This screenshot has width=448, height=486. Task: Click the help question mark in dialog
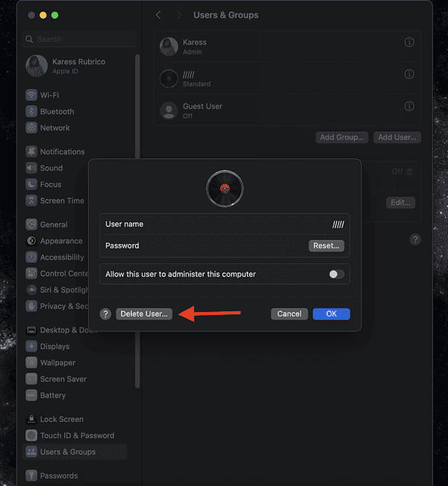pos(106,314)
